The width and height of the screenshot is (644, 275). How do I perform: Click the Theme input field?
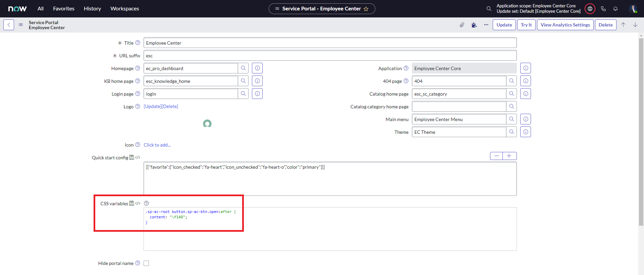[x=459, y=132]
